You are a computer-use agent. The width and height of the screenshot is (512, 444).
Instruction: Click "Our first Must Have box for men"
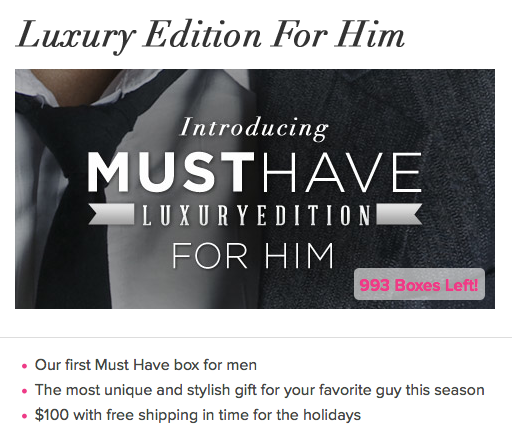(146, 365)
